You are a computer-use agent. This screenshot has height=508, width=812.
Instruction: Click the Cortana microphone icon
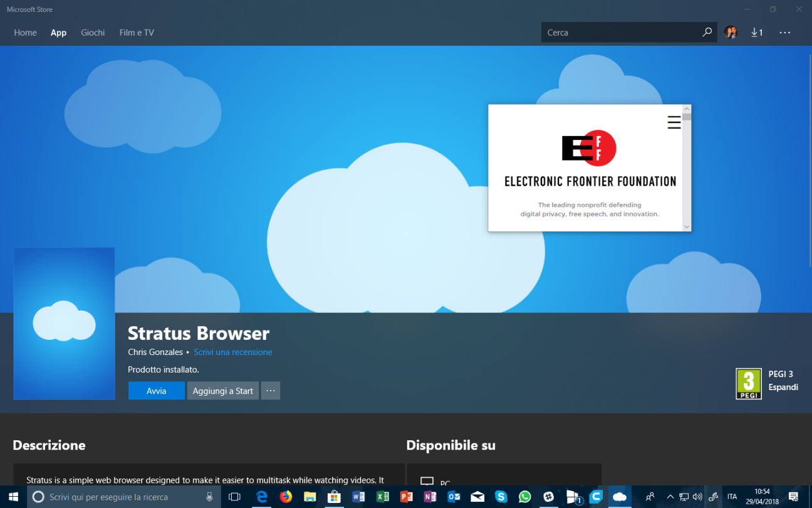pos(210,497)
